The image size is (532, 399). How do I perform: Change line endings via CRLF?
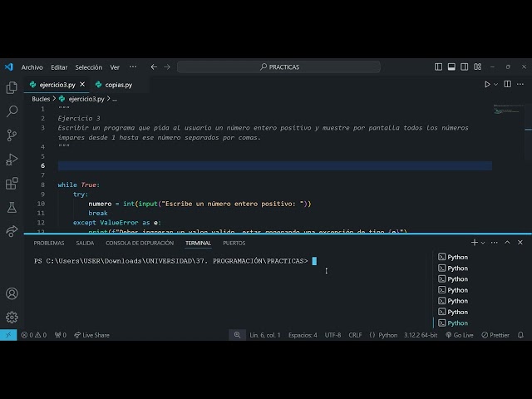[355, 335]
